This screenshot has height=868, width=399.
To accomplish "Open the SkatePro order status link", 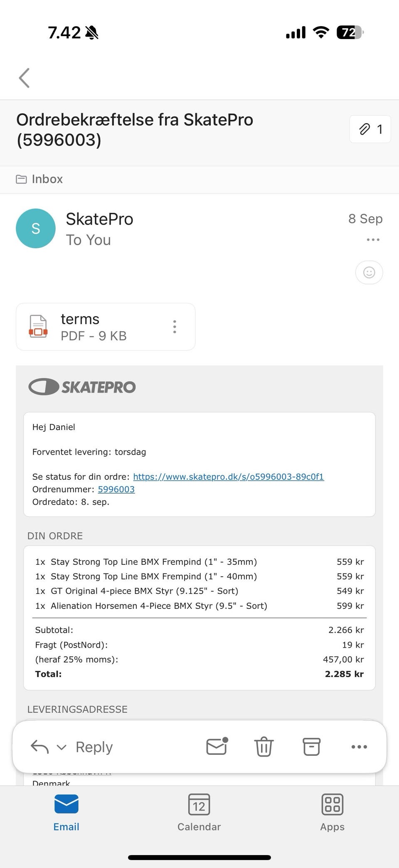I will tap(228, 477).
